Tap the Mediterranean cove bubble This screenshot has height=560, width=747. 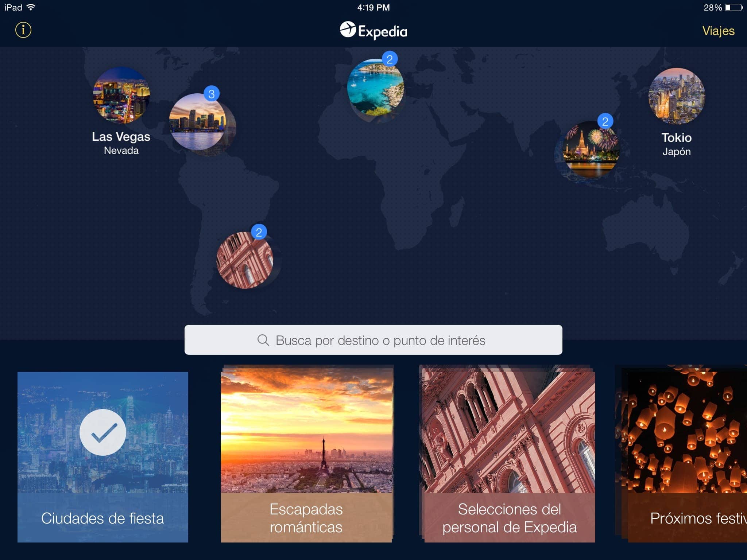click(x=376, y=87)
